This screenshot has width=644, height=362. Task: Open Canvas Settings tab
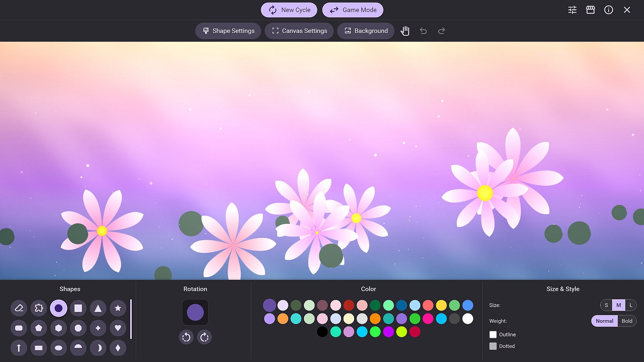(299, 31)
